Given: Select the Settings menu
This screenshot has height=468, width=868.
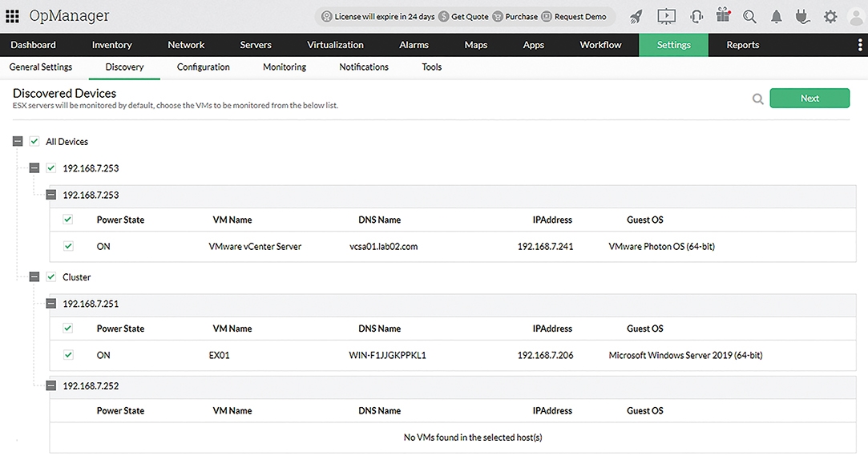Looking at the screenshot, I should point(674,45).
